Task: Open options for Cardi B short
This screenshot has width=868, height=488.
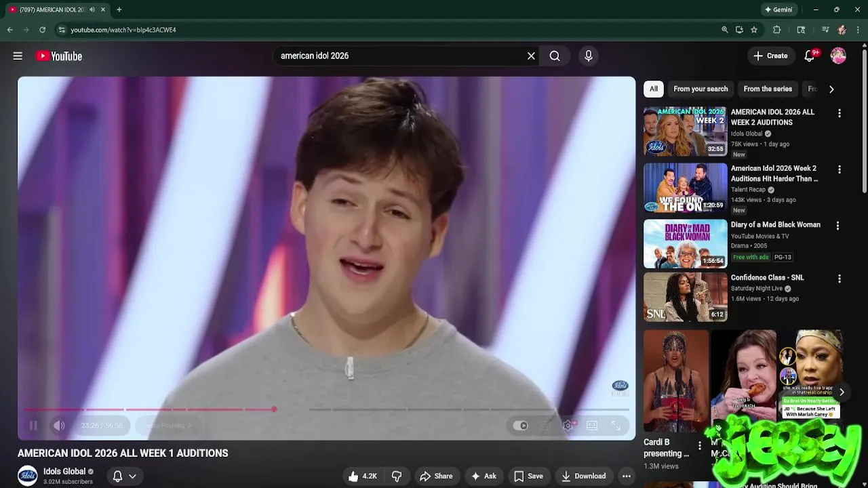Action: 700,446
